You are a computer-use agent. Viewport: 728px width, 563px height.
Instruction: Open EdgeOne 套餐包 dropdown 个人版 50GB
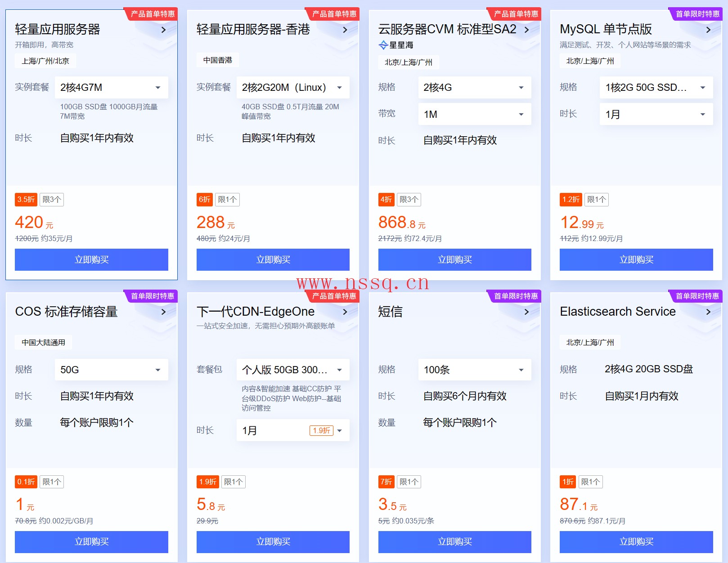tap(293, 370)
